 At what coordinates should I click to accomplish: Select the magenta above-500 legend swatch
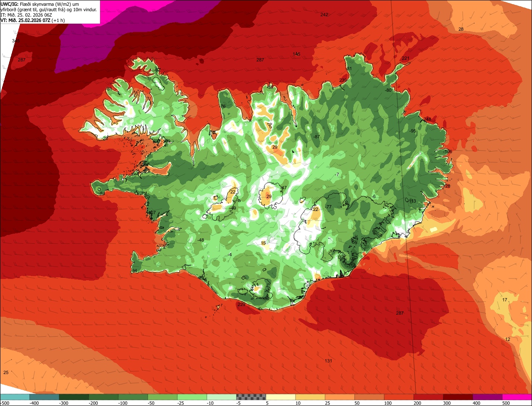point(517,396)
